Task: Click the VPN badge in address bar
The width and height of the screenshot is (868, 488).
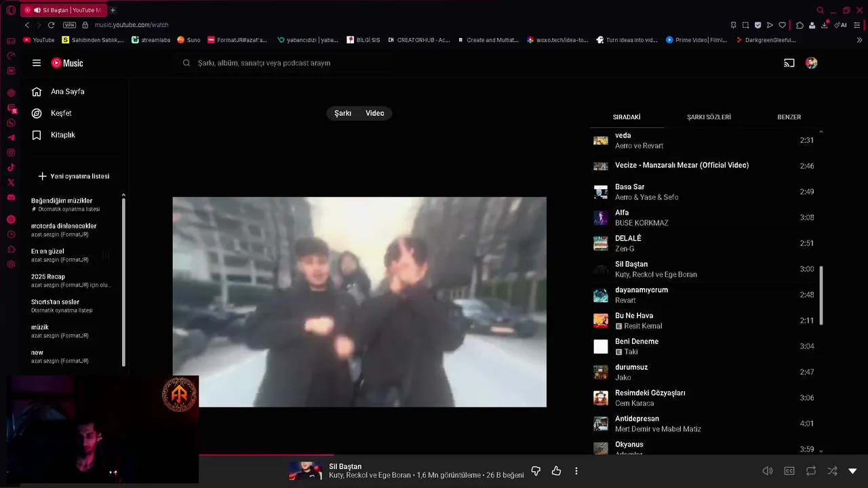Action: (x=69, y=25)
